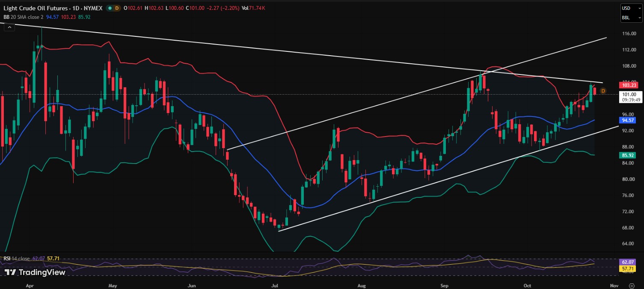Click the Aug label on the time axis

362,285
